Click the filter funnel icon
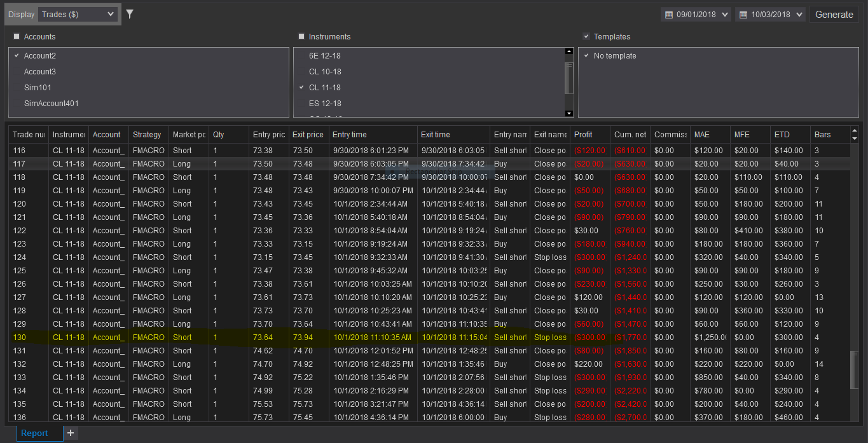Image resolution: width=868 pixels, height=443 pixels. click(130, 14)
